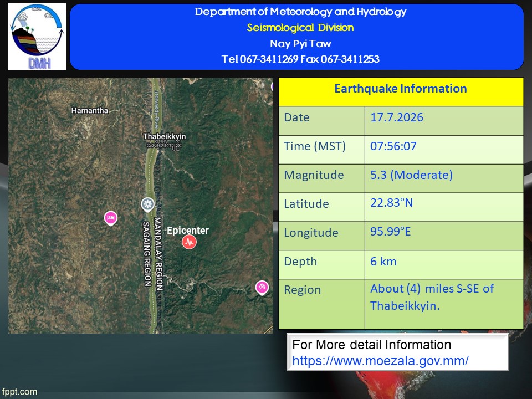
Task: Click the date value 17.7.2026
Action: click(x=397, y=117)
